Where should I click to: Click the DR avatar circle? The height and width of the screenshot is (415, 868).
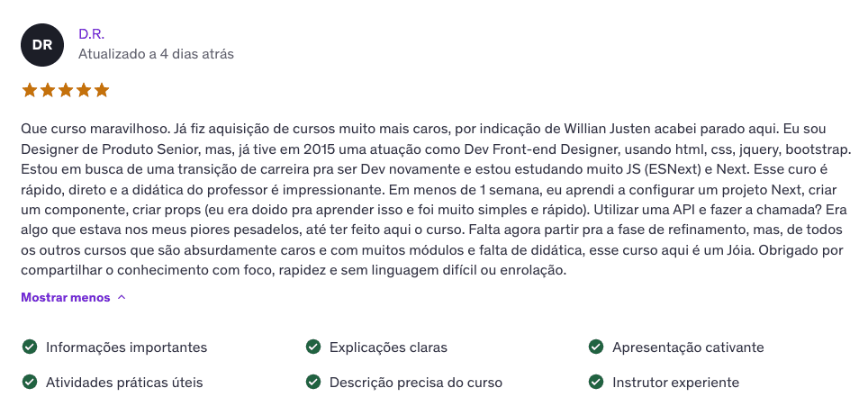(42, 45)
